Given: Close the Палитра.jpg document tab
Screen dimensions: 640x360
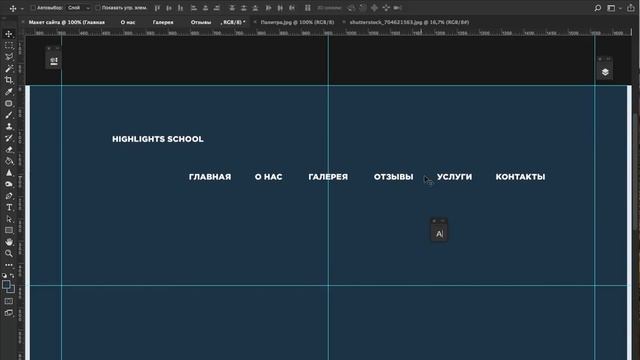Looking at the screenshot, I should point(255,22).
